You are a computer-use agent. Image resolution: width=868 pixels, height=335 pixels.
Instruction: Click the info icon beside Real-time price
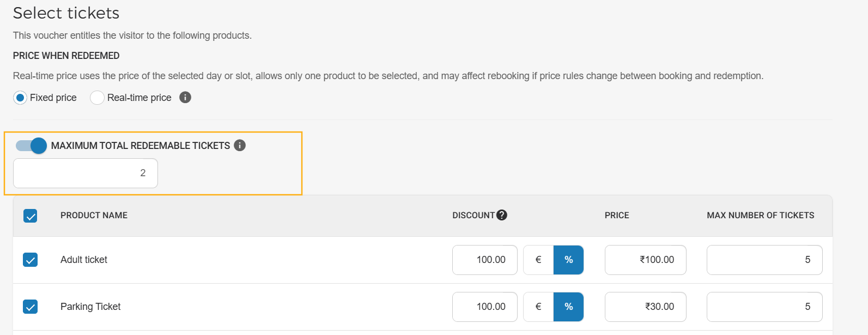tap(185, 98)
